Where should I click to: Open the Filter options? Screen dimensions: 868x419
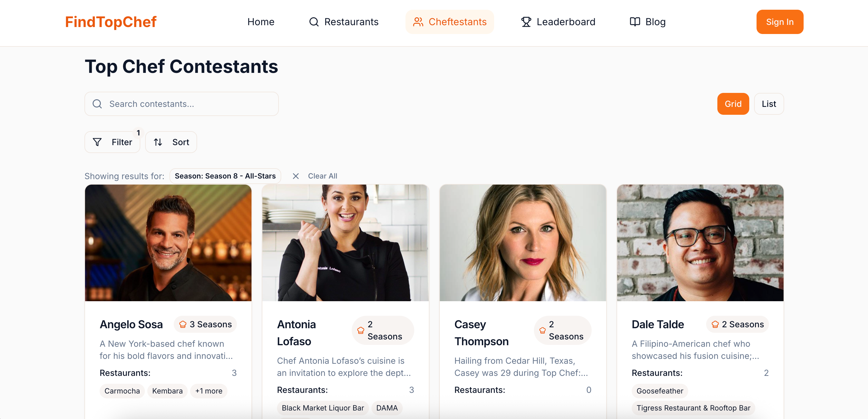tap(112, 142)
